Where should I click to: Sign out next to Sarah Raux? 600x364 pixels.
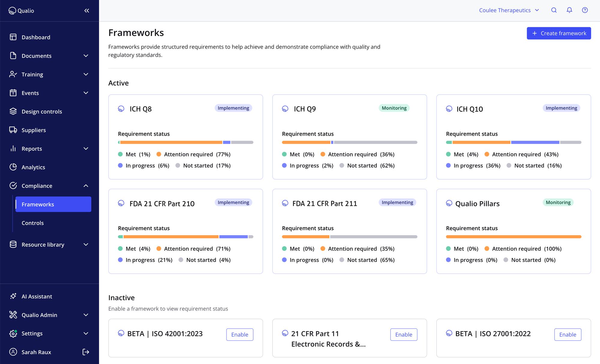click(86, 352)
